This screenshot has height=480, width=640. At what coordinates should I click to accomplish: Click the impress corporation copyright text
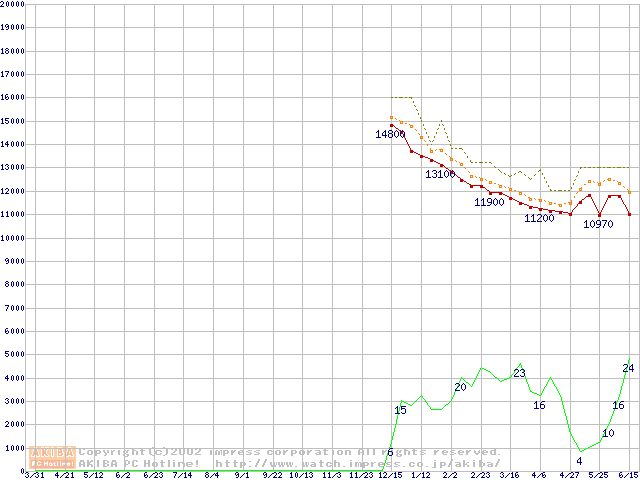click(290, 452)
